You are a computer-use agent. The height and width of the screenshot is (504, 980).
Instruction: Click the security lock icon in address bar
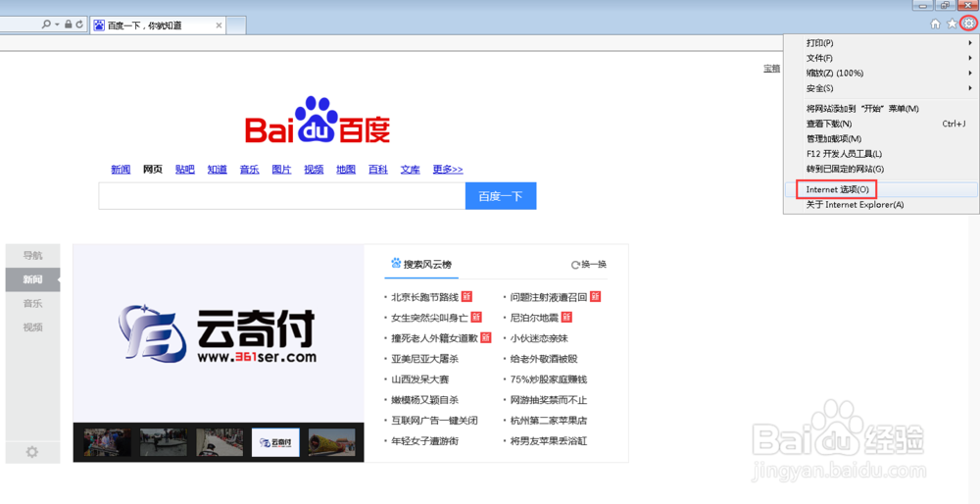pos(69,25)
